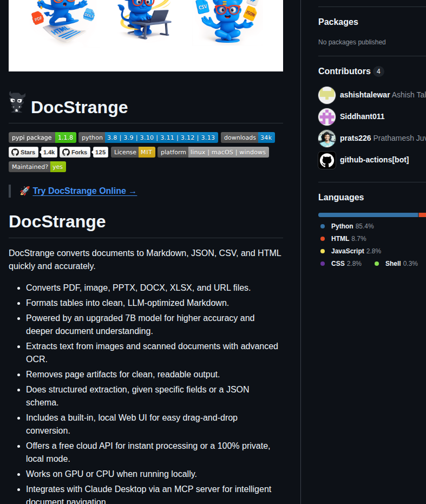Click the python versions badge
Screen dimensions: 426x504
148,138
